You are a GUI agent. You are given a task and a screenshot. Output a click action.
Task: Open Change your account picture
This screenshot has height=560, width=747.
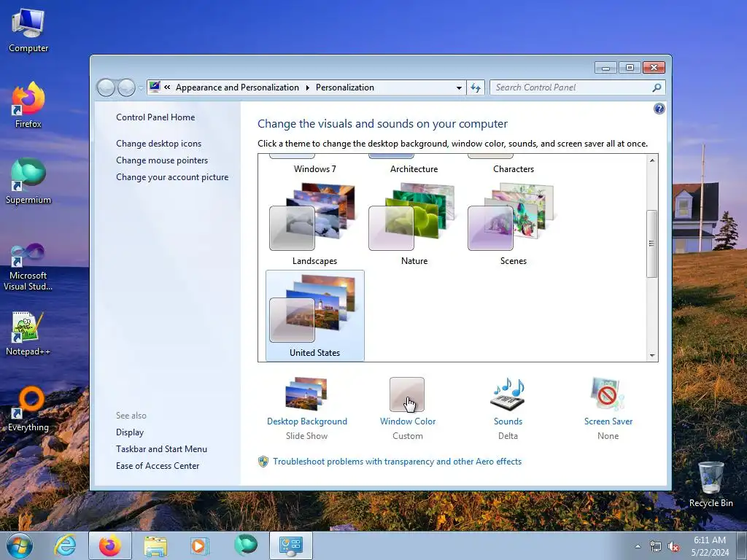[x=172, y=176]
